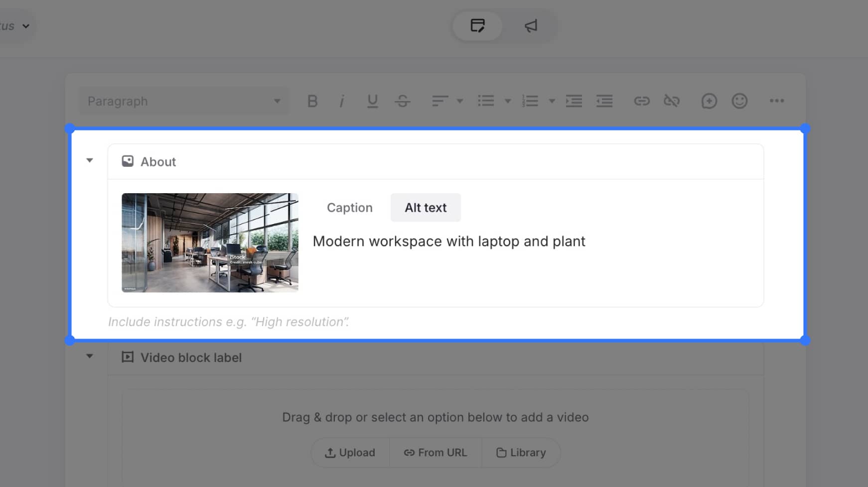Apply underline formatting
The image size is (868, 487).
click(x=372, y=101)
